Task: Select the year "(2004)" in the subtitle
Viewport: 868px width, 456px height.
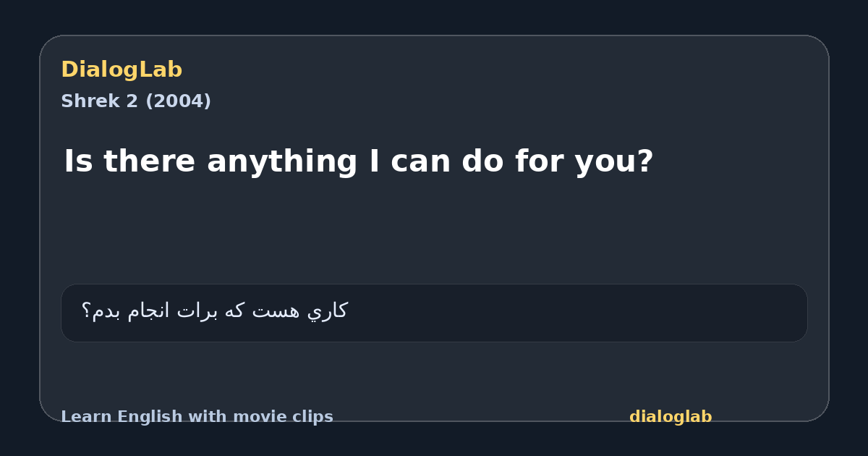Action: (178, 101)
